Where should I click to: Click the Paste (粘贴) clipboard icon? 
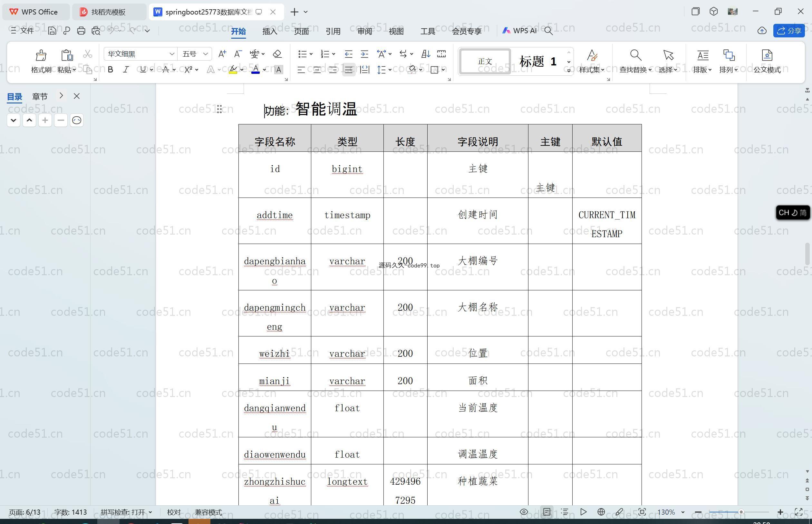pos(67,55)
